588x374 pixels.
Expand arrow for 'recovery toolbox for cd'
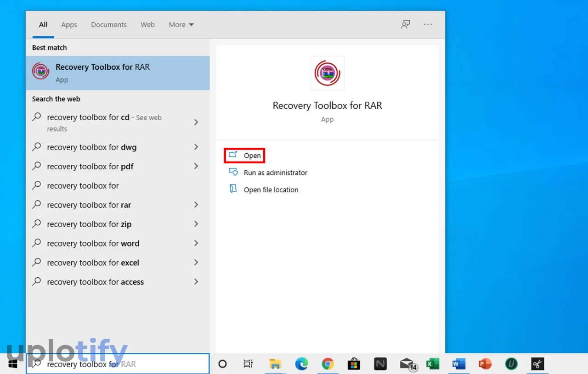(196, 122)
